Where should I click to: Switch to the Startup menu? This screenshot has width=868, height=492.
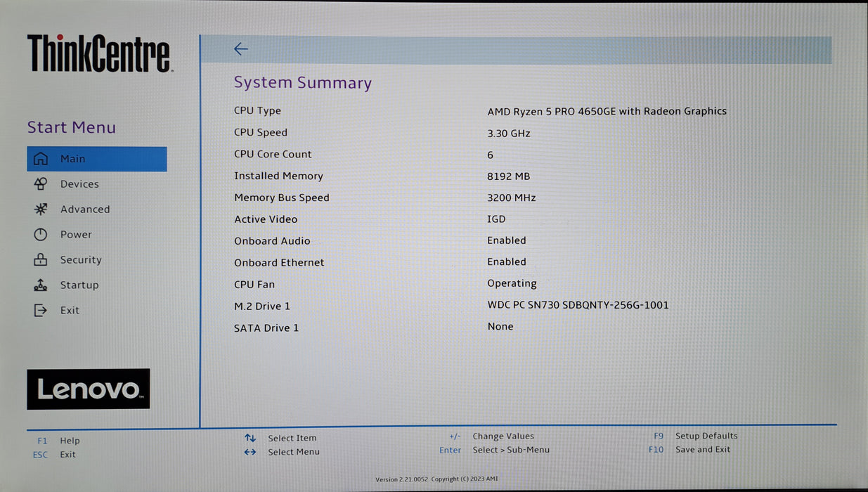click(x=79, y=285)
